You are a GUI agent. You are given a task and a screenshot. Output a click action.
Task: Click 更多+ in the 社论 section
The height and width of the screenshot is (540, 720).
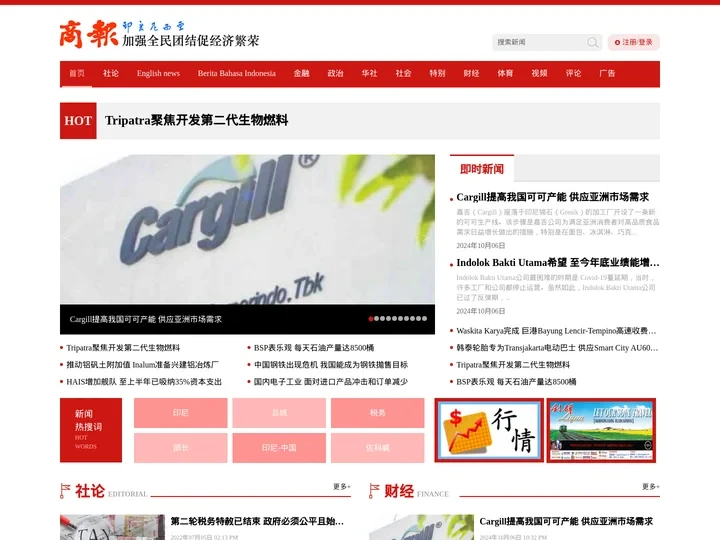342,487
